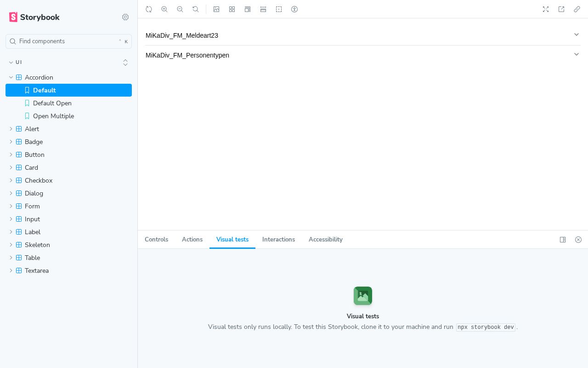The height and width of the screenshot is (368, 588).
Task: Select the active Default story
Action: [68, 90]
